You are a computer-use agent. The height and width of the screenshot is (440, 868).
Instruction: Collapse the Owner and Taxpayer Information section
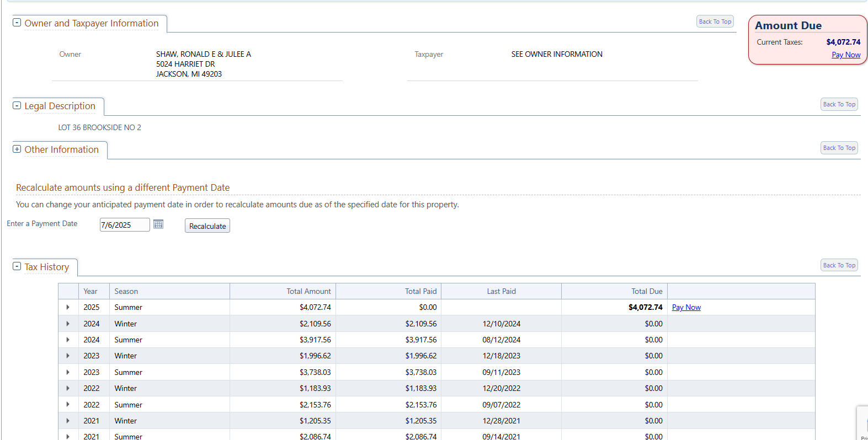(x=17, y=23)
